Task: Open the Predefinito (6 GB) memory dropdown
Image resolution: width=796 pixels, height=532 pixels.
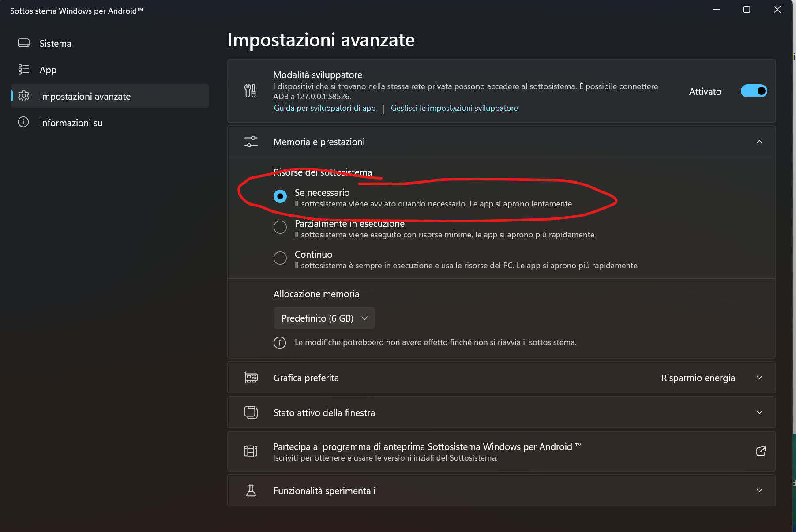Action: [324, 318]
